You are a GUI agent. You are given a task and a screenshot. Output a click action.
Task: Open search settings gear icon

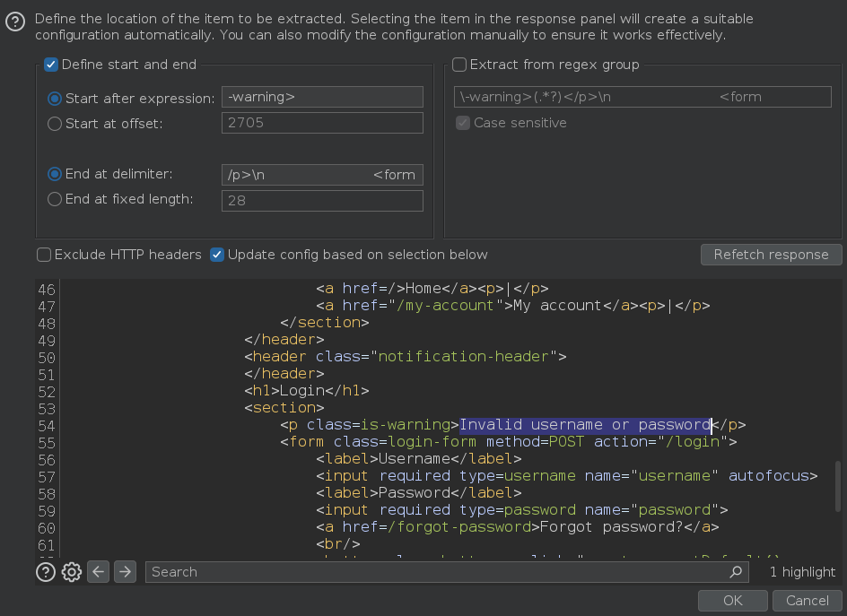71,572
